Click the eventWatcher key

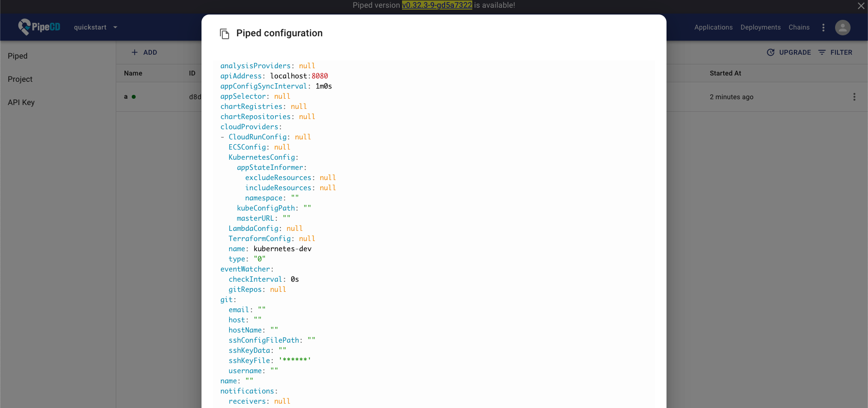click(245, 269)
